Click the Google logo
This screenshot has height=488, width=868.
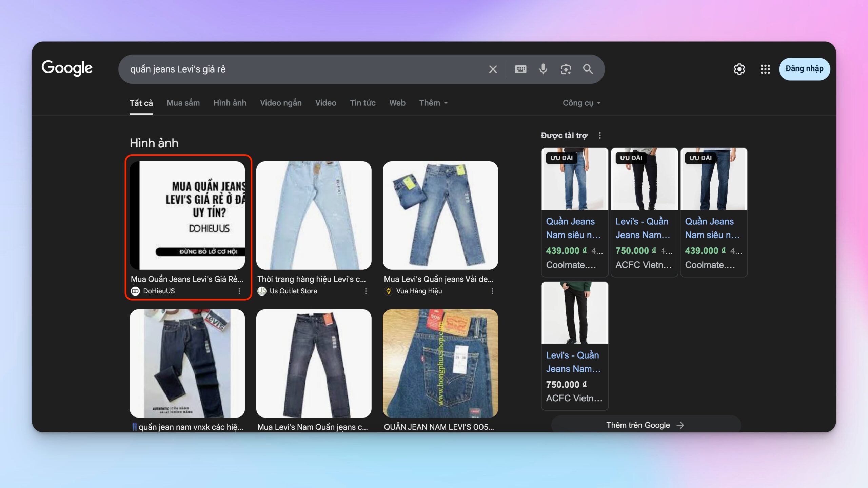click(x=67, y=68)
